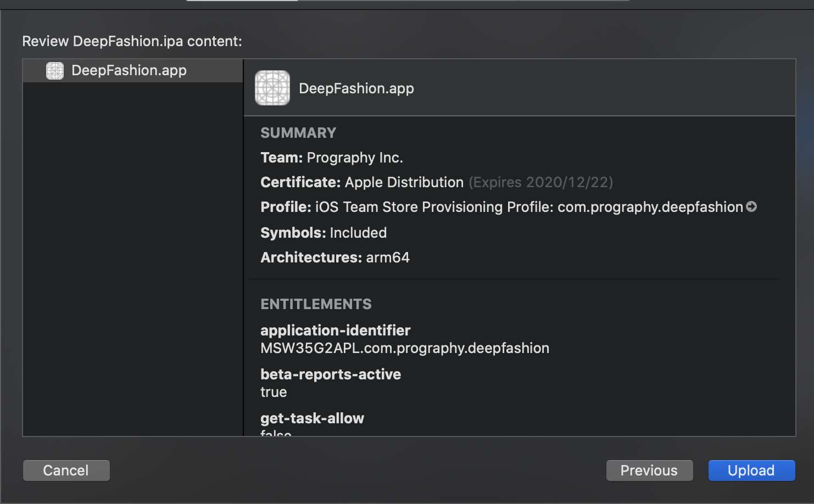Viewport: 814px width, 504px height.
Task: Click the large DeepFashion.app icon in header
Action: [272, 88]
